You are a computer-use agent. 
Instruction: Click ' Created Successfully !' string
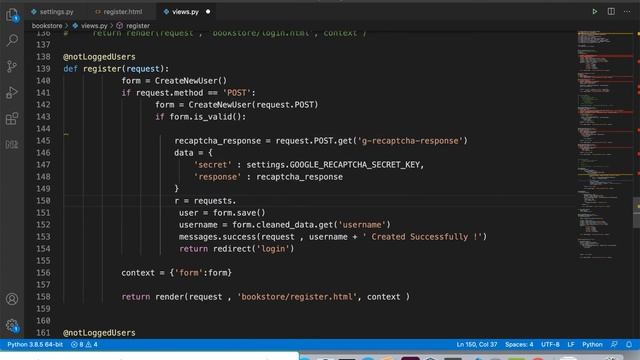[422, 237]
